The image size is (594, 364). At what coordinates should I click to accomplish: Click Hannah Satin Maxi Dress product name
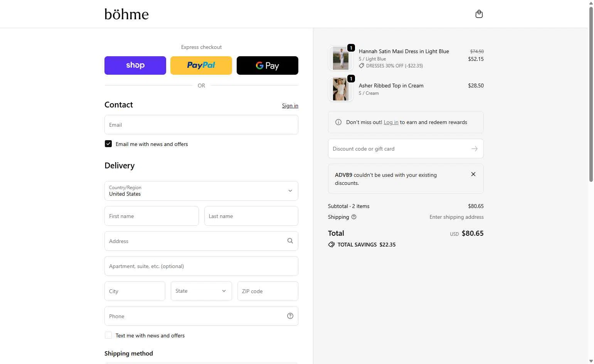click(x=404, y=51)
